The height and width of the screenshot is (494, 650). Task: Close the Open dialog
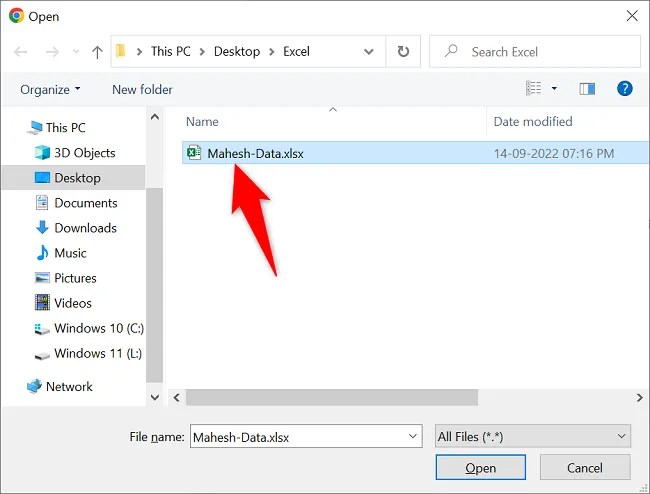pos(632,16)
